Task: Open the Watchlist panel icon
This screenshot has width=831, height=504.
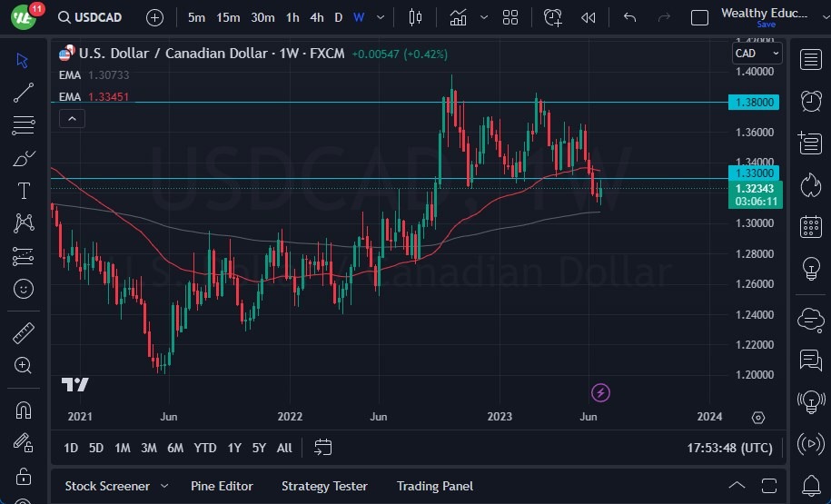Action: pos(809,60)
